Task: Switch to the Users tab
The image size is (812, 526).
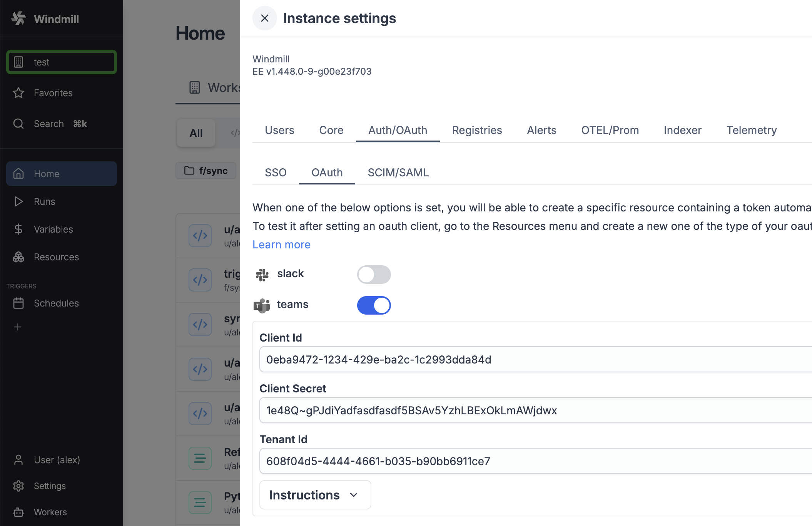Action: [x=279, y=130]
